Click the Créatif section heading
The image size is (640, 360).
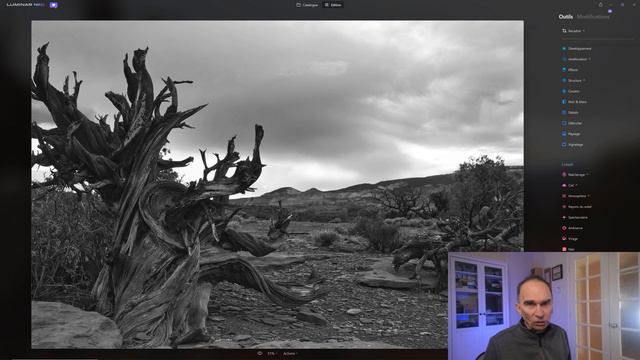567,164
